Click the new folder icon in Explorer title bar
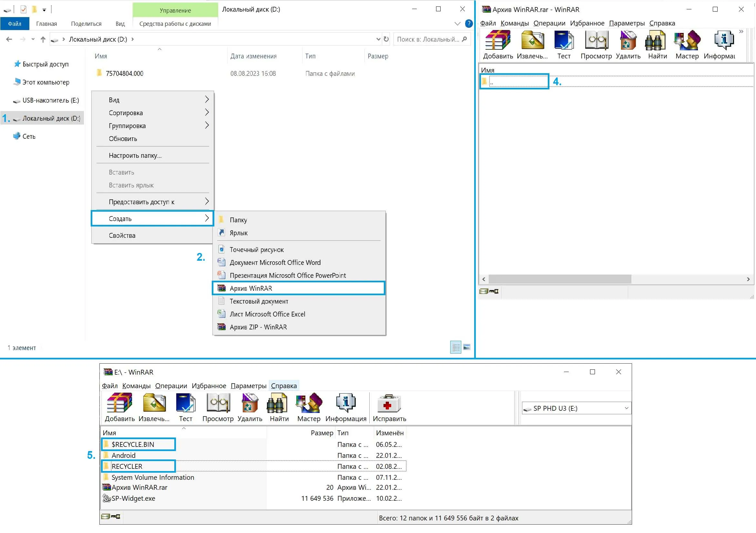The width and height of the screenshot is (756, 533). coord(34,9)
